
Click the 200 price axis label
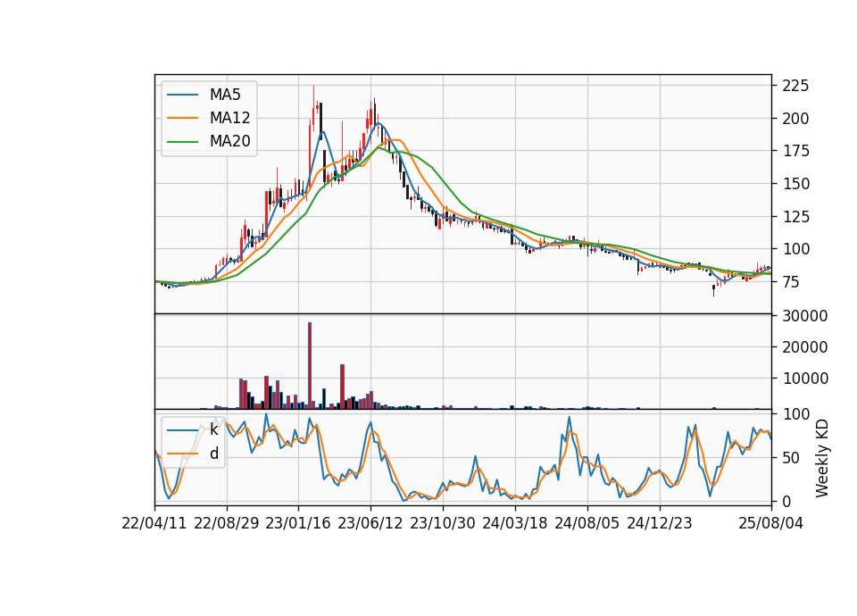(795, 119)
